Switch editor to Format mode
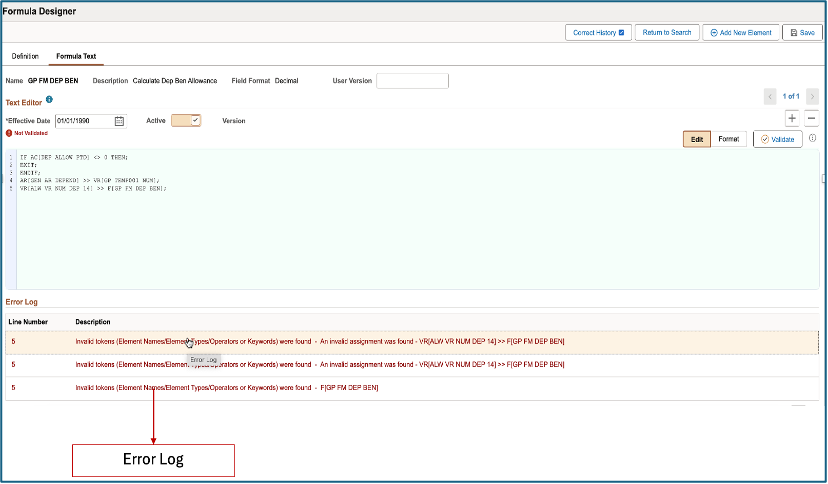This screenshot has height=484, width=828. tap(729, 139)
